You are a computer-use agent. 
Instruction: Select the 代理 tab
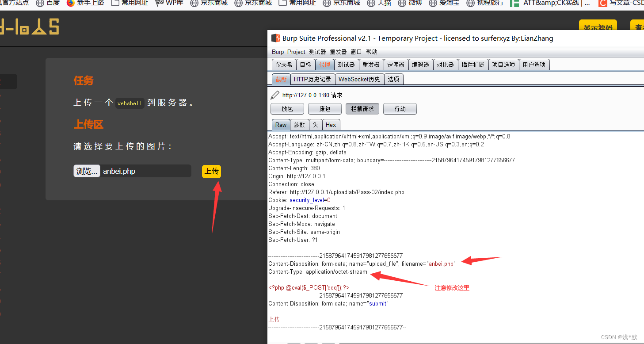pos(324,65)
